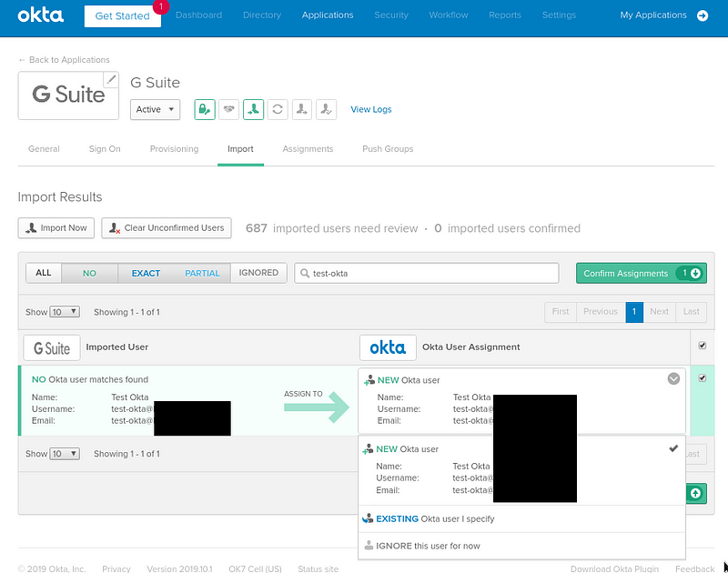Filter results by PARTIAL matches
The height and width of the screenshot is (573, 728).
(202, 273)
